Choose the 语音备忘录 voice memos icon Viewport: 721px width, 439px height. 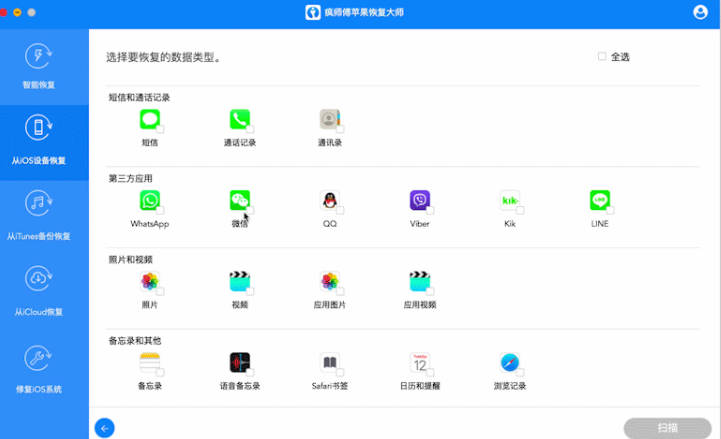(x=240, y=363)
